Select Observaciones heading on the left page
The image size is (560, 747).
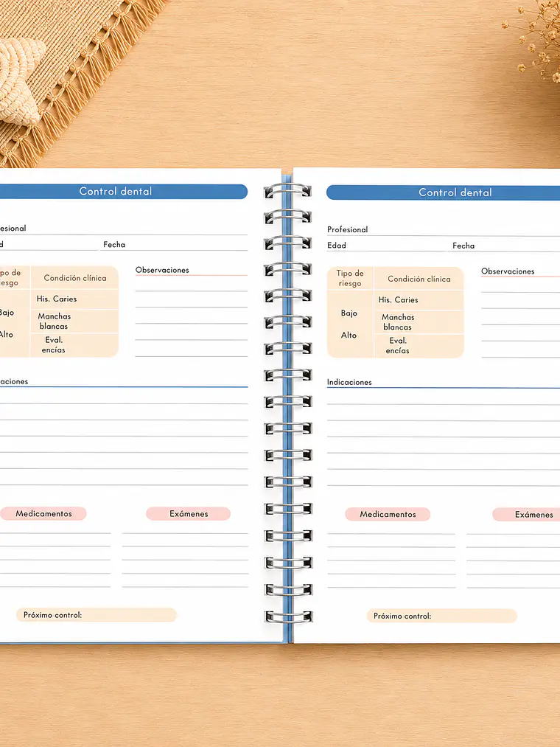click(162, 270)
